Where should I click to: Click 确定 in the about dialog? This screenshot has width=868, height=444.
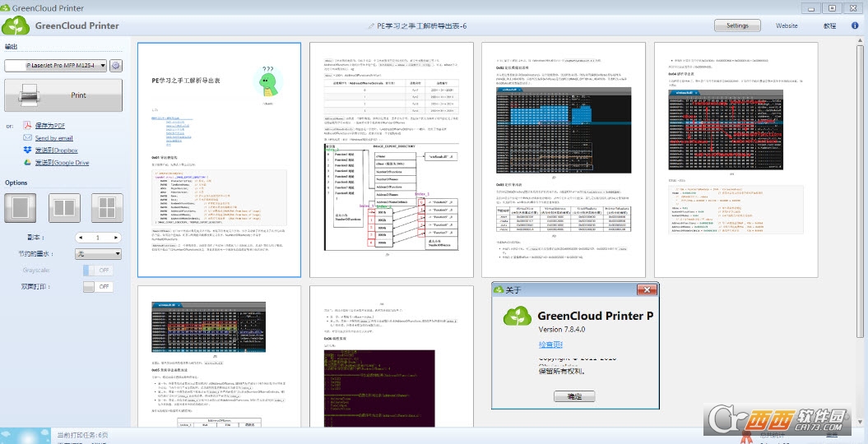[573, 396]
